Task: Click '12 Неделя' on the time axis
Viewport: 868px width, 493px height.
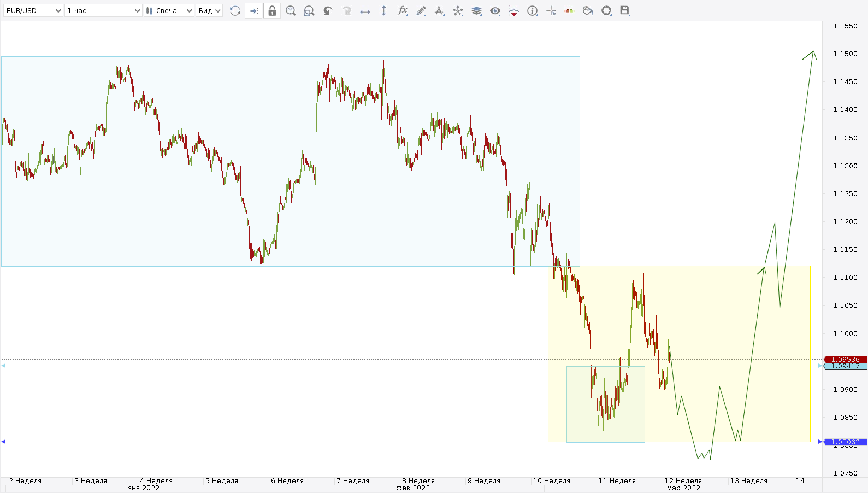Action: coord(683,481)
